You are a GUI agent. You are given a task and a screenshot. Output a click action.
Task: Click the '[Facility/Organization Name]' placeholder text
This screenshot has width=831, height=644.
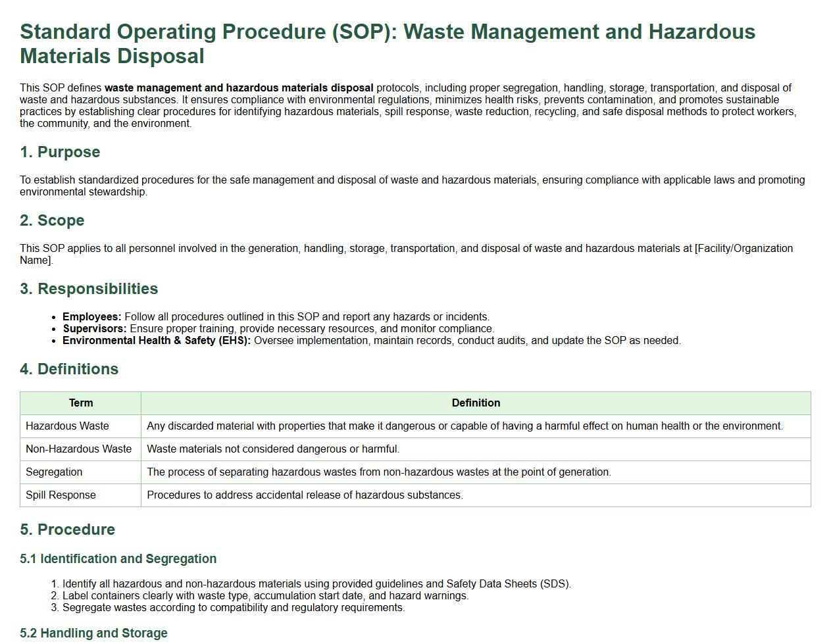click(x=743, y=249)
